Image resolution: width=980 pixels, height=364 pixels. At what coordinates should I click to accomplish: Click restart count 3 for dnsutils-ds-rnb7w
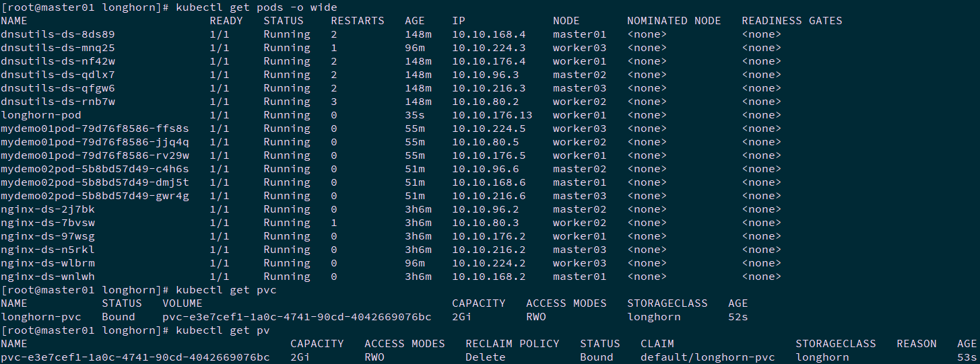tap(334, 102)
